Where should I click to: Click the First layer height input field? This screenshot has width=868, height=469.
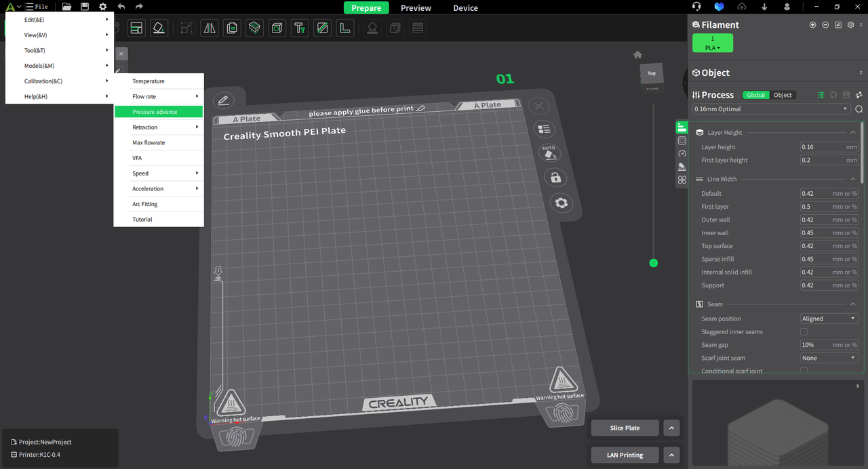point(829,161)
